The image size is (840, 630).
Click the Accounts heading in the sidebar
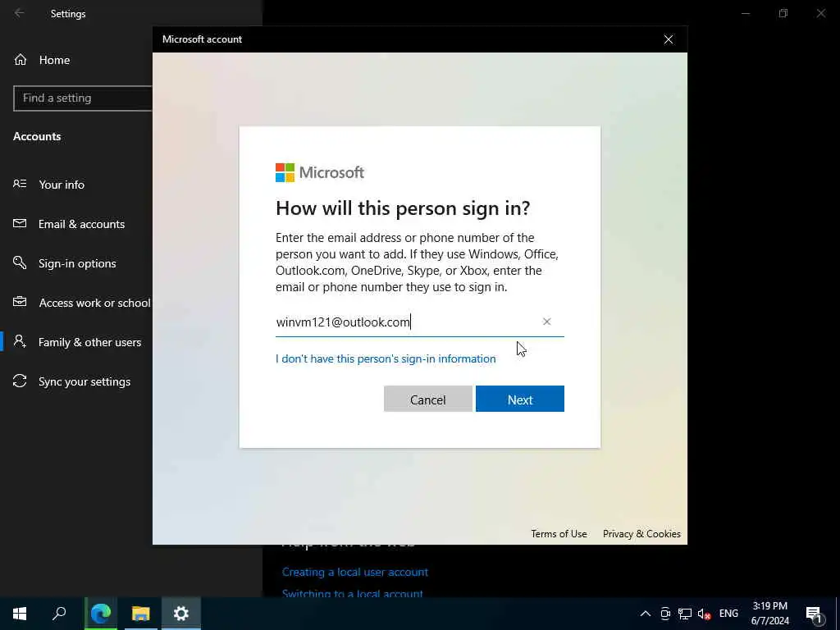37,136
